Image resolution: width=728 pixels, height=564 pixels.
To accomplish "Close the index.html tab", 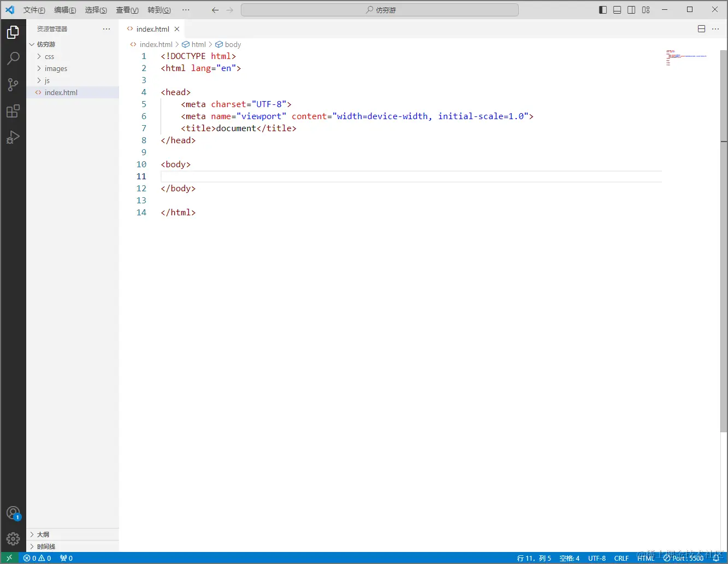I will point(177,29).
